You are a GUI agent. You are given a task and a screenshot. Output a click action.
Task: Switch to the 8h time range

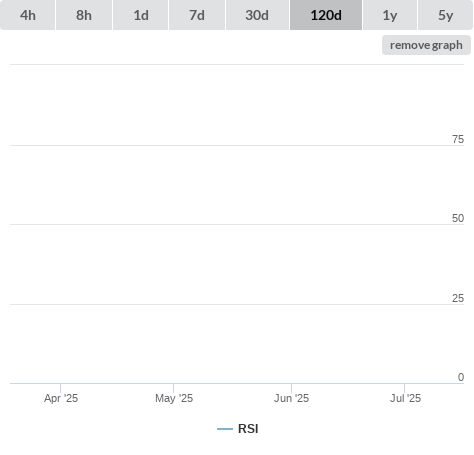pyautogui.click(x=84, y=15)
